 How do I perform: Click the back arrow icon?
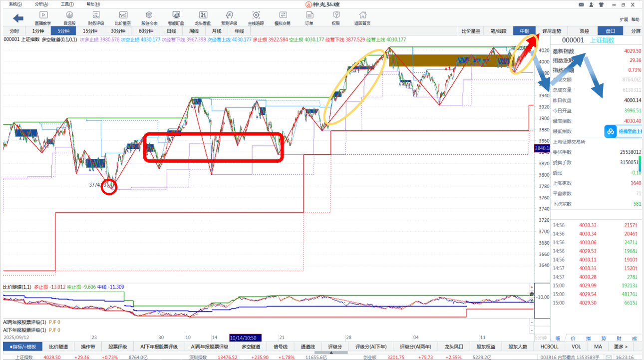[18, 18]
